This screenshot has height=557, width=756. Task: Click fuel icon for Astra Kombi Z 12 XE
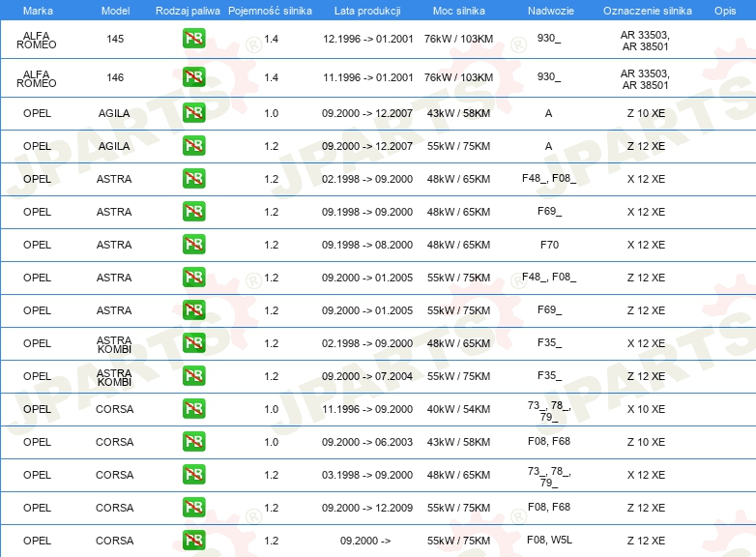(193, 375)
